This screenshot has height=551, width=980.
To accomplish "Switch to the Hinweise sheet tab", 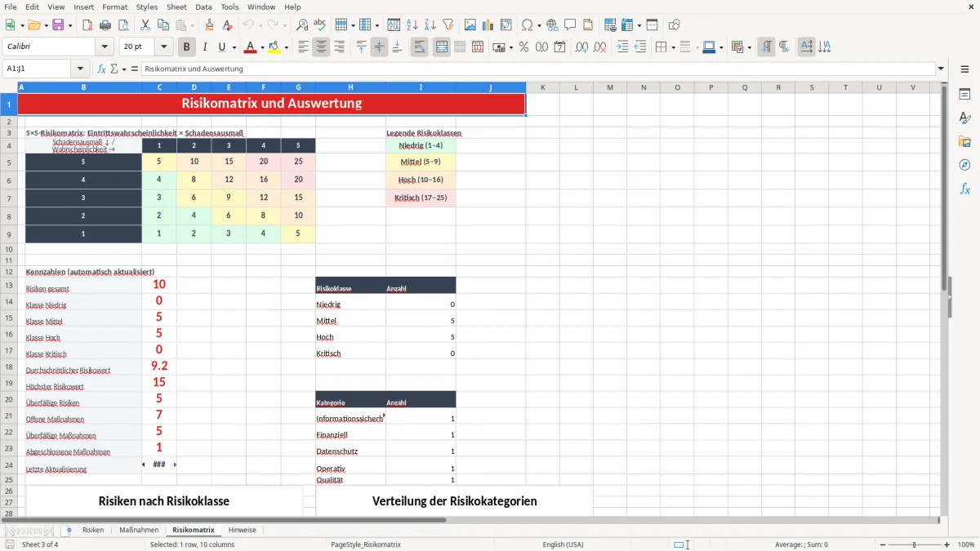I will [x=242, y=530].
